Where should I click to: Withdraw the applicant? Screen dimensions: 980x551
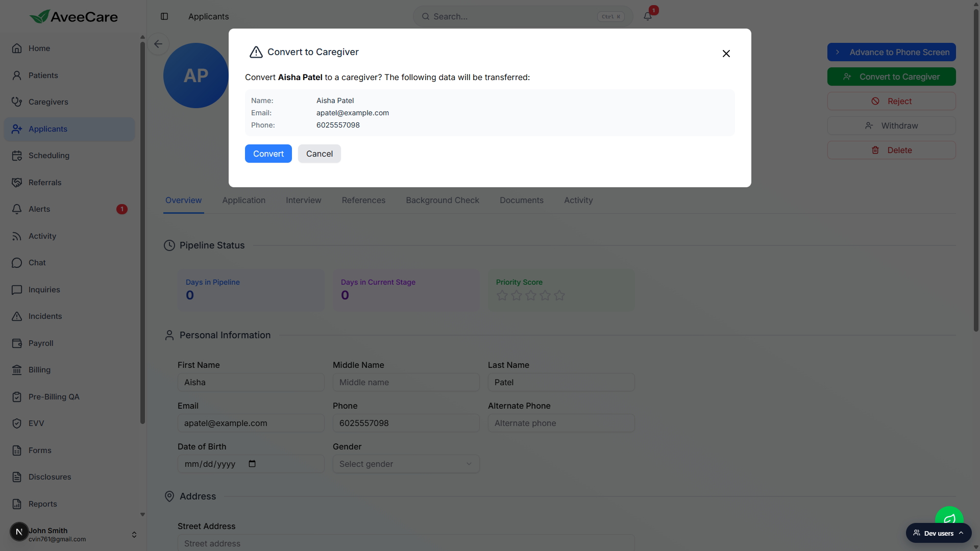click(x=892, y=126)
